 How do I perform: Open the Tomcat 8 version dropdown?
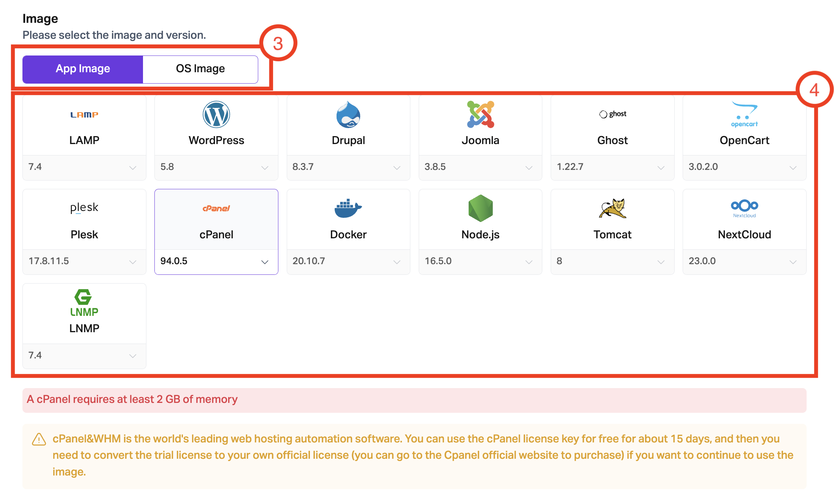613,262
